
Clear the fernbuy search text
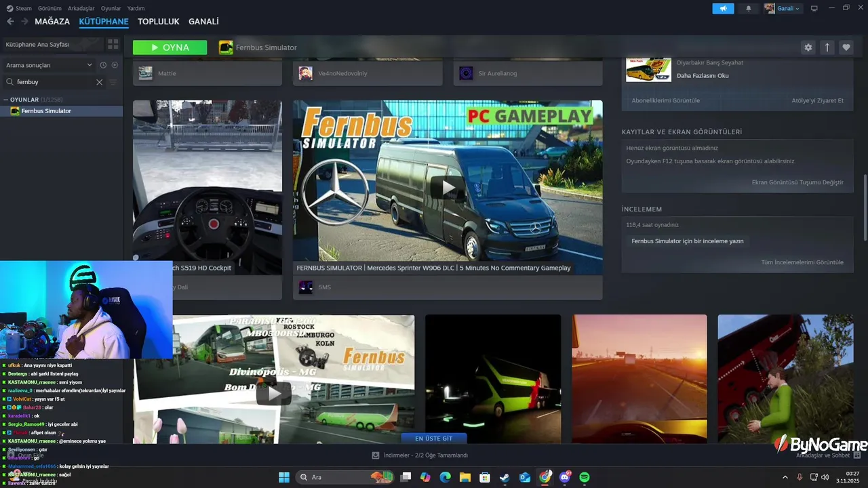point(99,82)
